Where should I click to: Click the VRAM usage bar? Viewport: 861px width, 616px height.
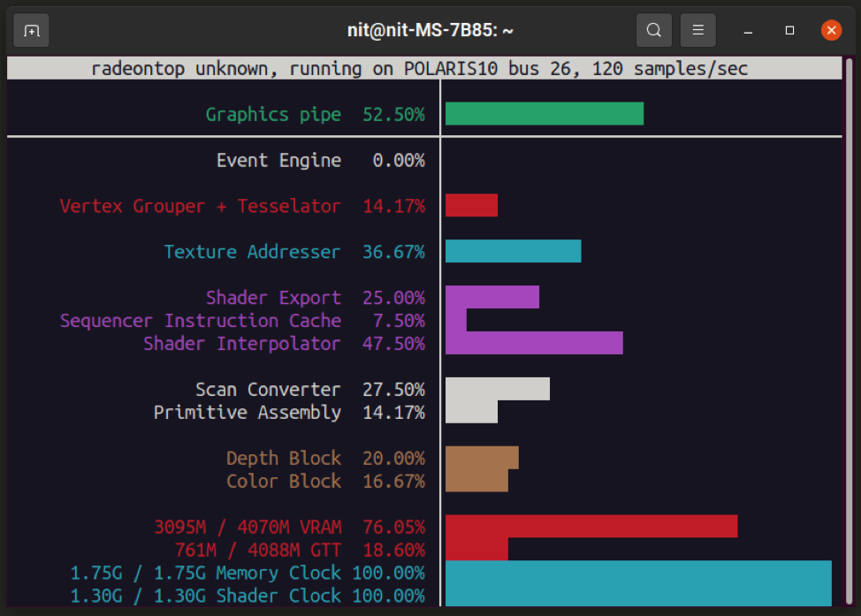pyautogui.click(x=591, y=526)
